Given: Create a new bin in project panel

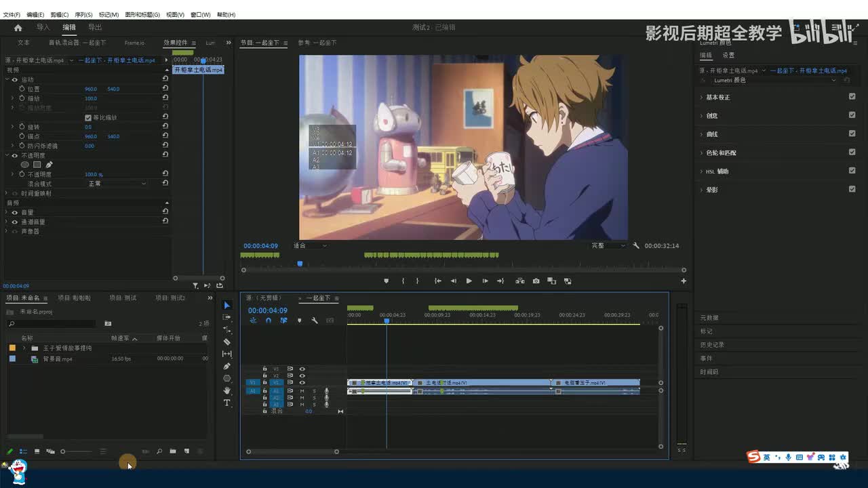Looking at the screenshot, I should tap(173, 451).
